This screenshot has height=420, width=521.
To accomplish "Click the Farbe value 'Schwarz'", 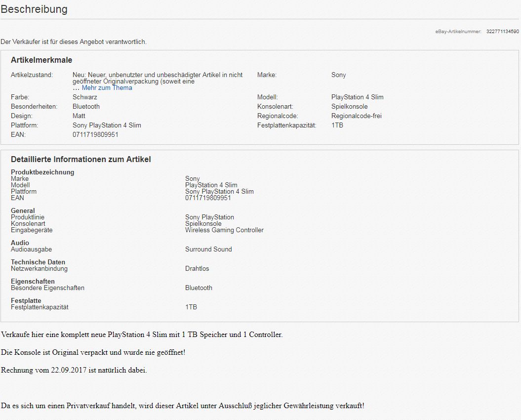I will (x=85, y=97).
